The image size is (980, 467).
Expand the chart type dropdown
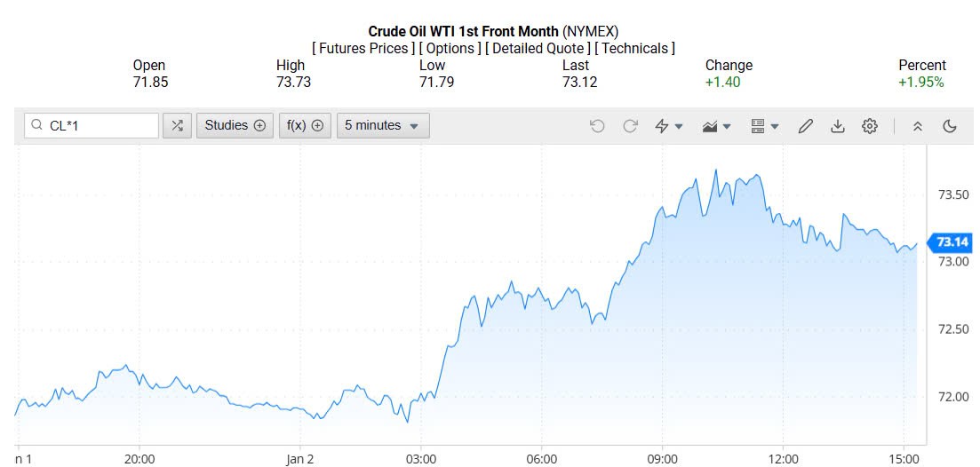pos(716,126)
